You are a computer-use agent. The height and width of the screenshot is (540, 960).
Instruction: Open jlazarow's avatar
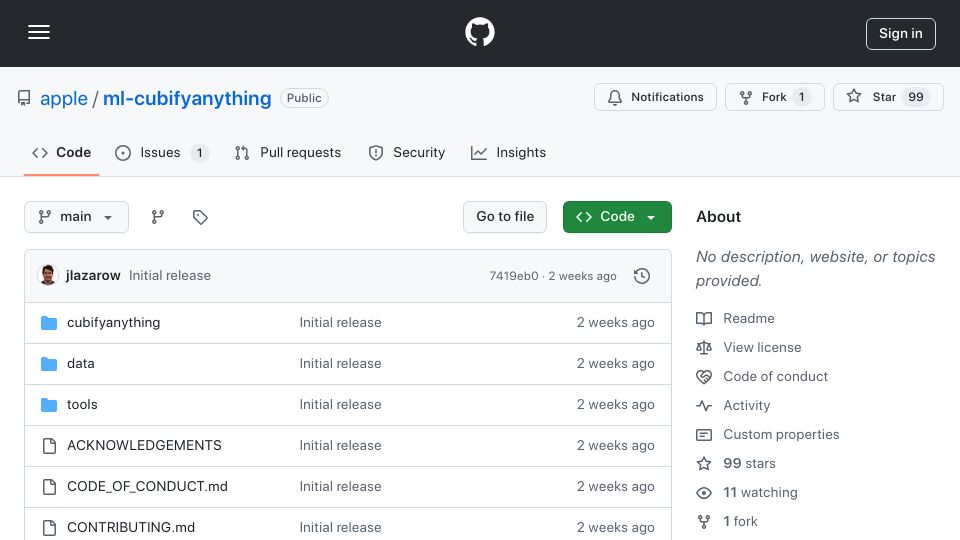click(x=48, y=276)
